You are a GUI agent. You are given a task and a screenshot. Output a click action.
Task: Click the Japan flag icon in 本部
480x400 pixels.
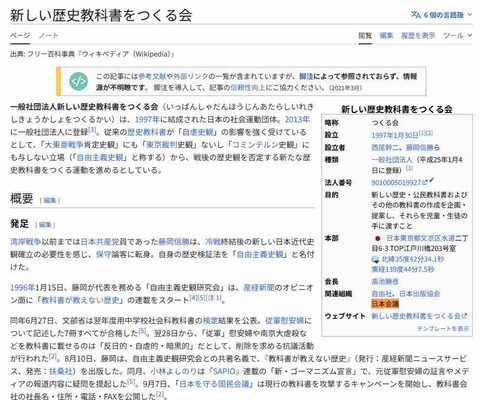coord(377,238)
